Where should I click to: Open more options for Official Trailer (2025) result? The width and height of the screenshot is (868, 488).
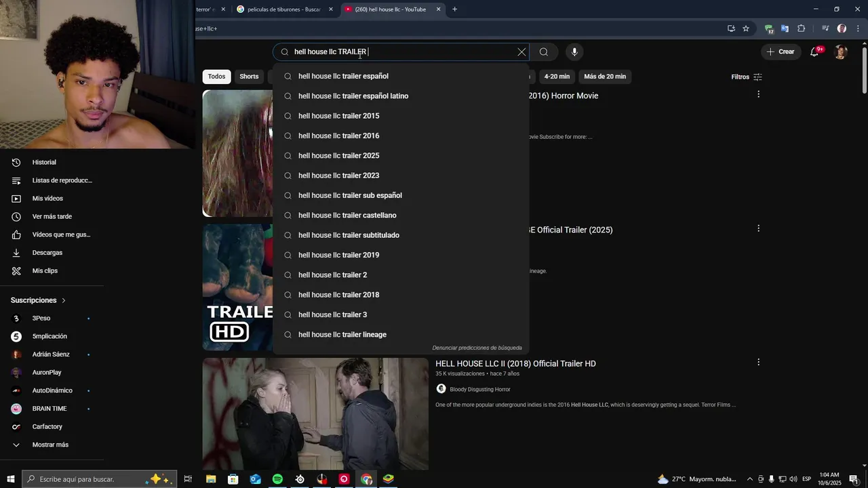coord(758,228)
